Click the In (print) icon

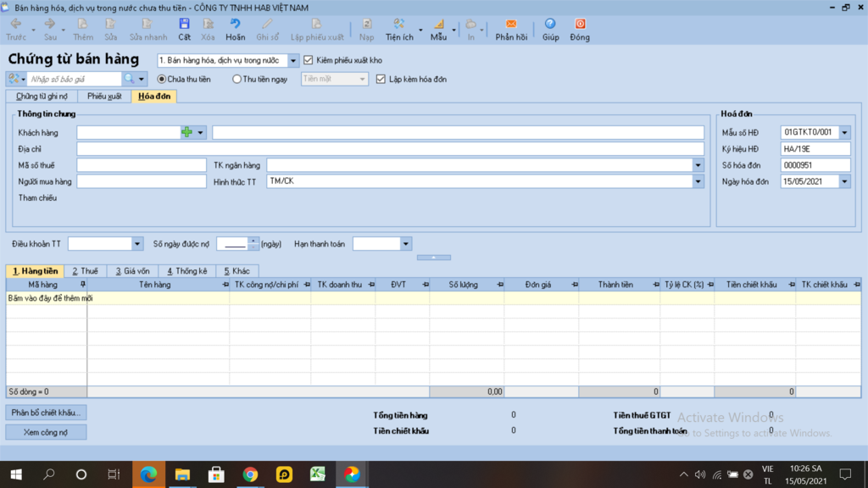point(470,24)
